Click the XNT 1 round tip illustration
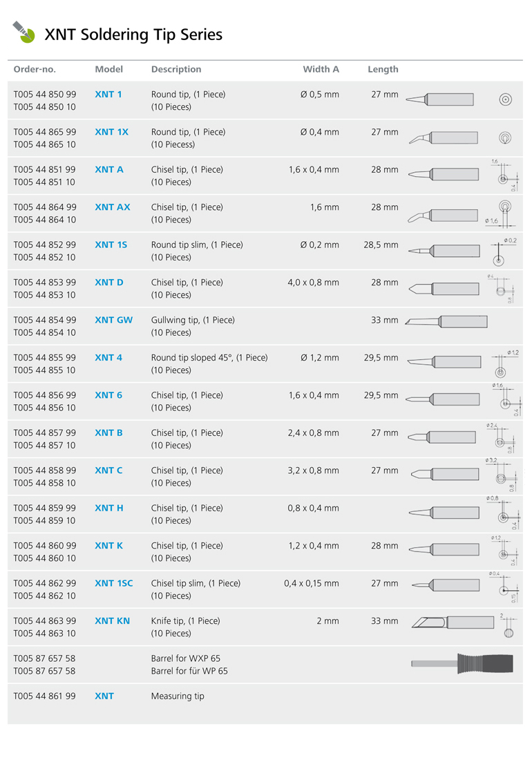 point(439,99)
